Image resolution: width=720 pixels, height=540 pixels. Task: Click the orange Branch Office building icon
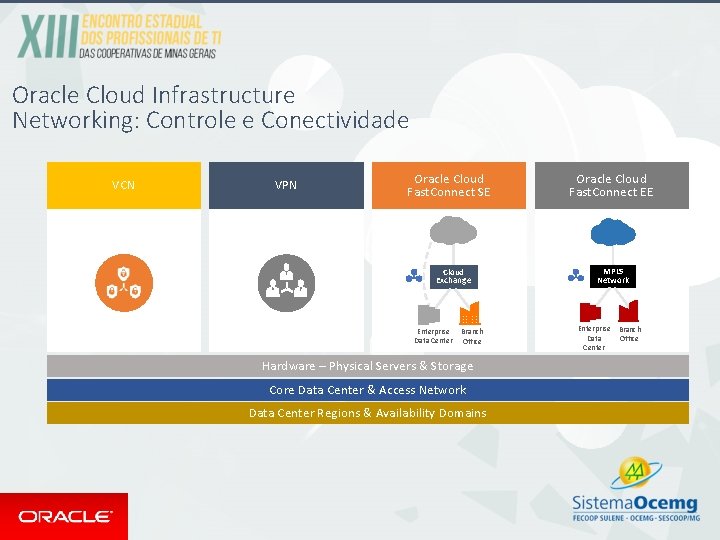470,313
